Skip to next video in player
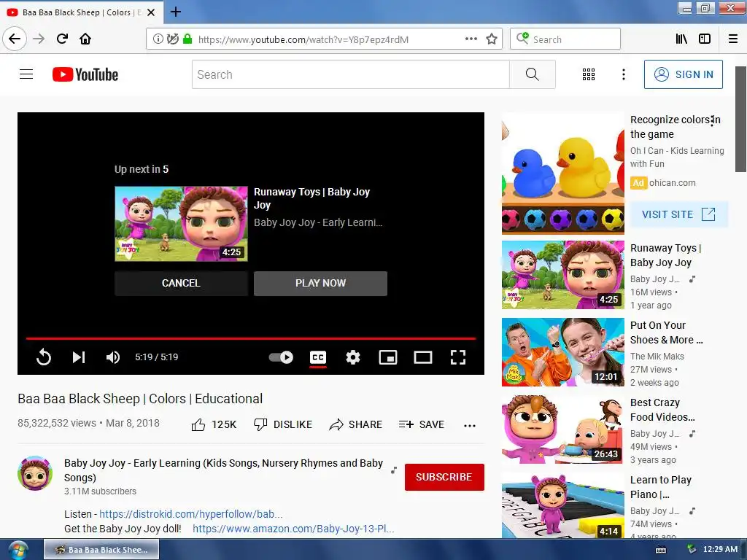Screen dimensions: 747x560 [79, 357]
